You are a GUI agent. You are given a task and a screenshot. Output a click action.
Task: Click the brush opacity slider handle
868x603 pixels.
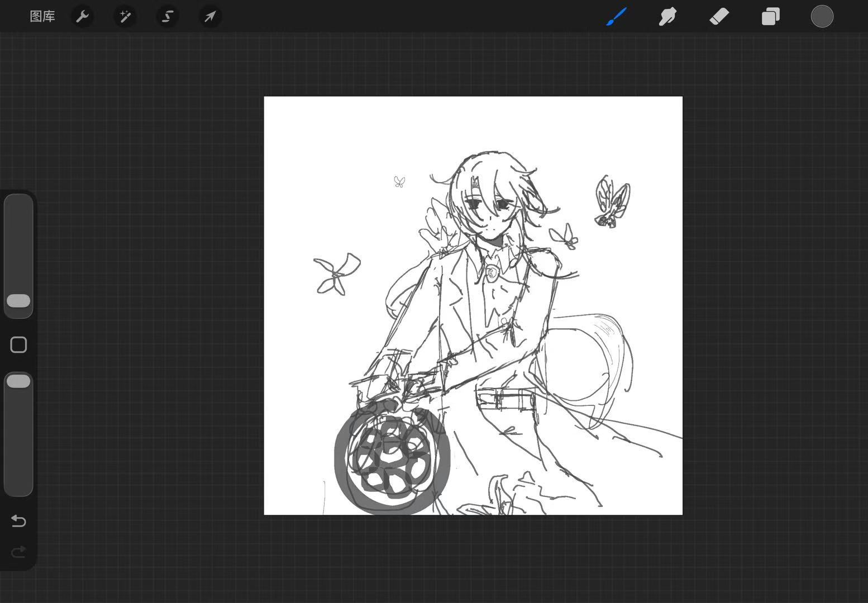pyautogui.click(x=18, y=381)
